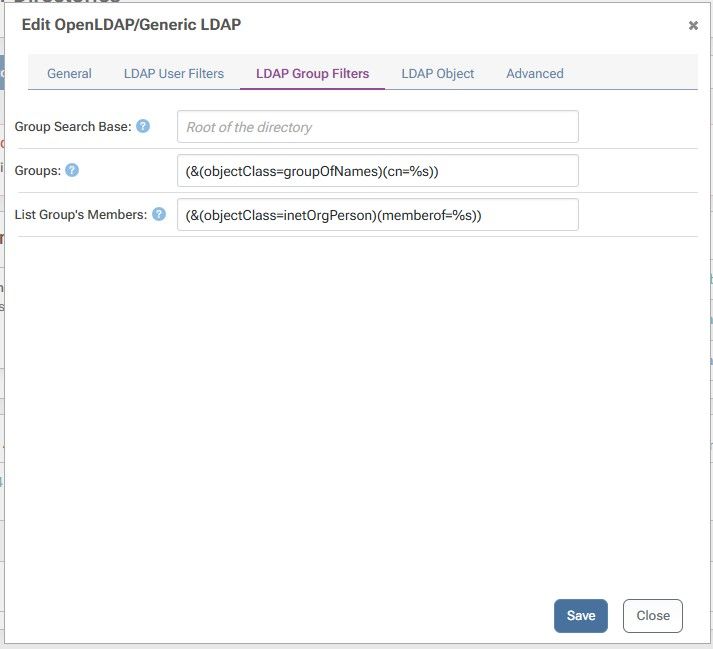Edit the List Group's Members filter field
The width and height of the screenshot is (713, 649).
coord(378,215)
